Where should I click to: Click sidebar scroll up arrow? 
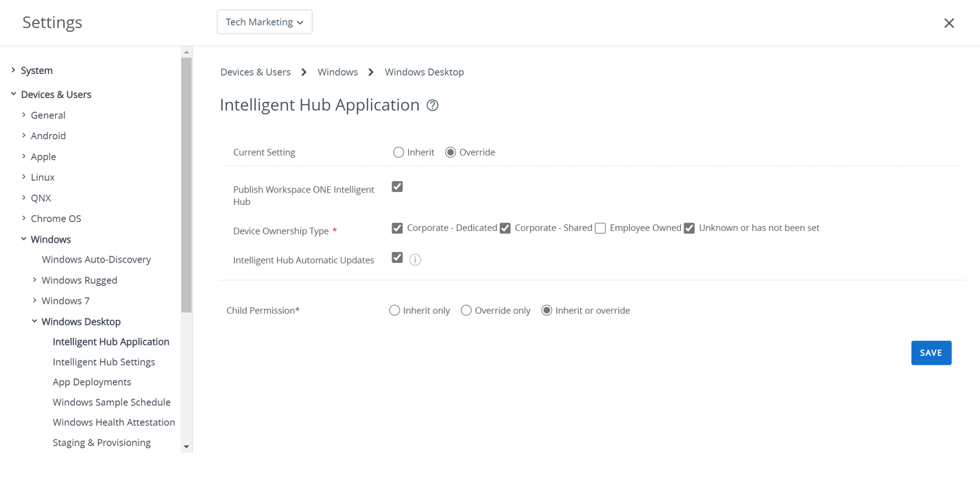coord(187,52)
